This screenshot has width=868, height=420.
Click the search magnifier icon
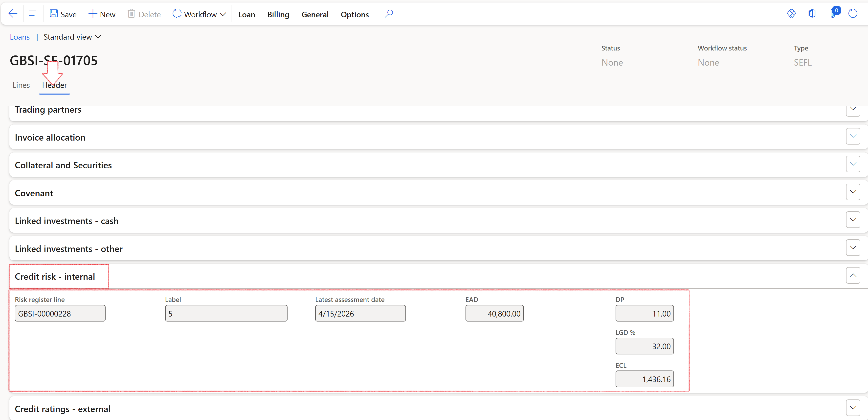[x=388, y=14]
